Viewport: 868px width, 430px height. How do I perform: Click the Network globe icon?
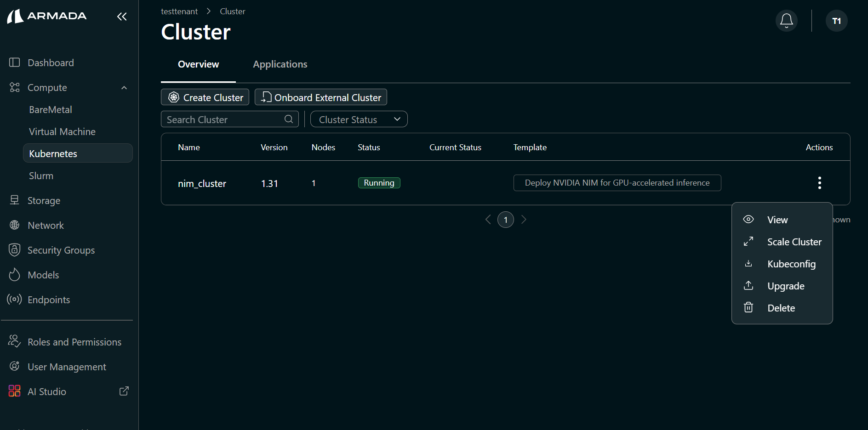(x=14, y=225)
